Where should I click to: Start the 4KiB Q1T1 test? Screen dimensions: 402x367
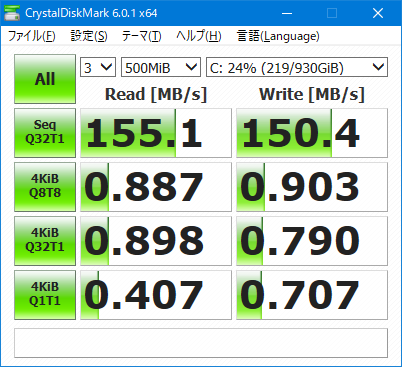point(45,295)
